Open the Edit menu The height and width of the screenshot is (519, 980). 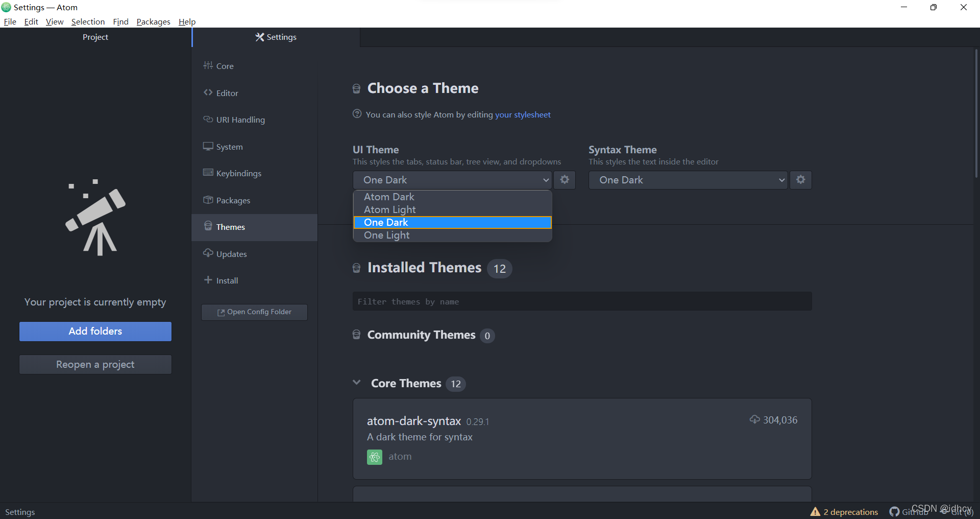31,21
